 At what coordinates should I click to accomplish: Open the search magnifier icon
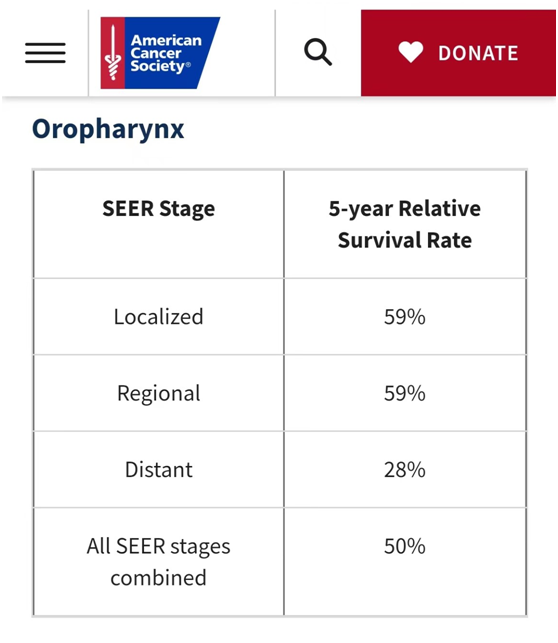pos(318,52)
